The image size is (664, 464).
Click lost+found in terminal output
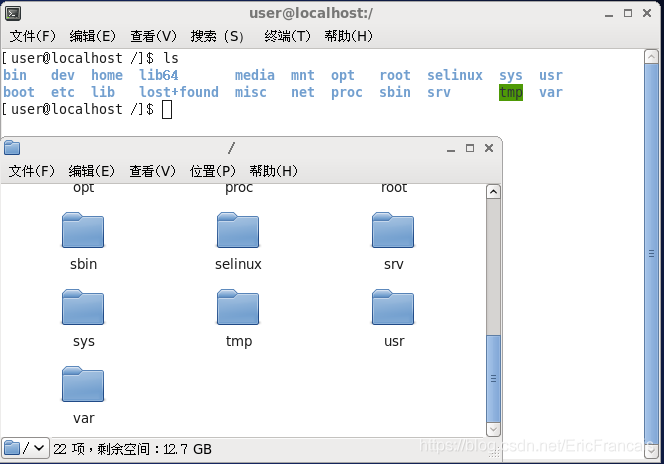point(179,92)
